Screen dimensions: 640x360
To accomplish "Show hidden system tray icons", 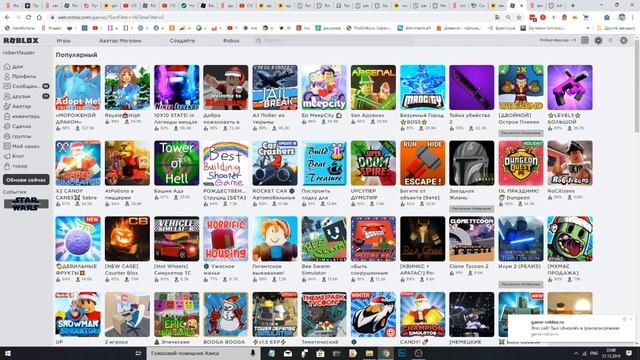I will pos(576,353).
